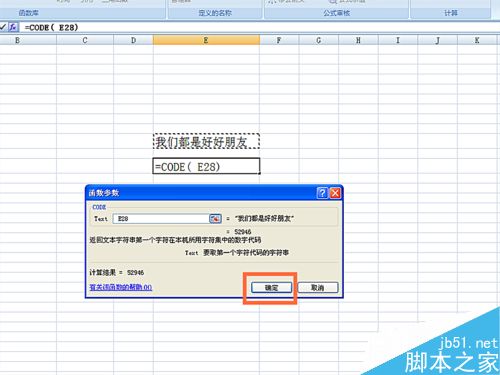Select column D header
The image size is (500, 375).
click(133, 40)
